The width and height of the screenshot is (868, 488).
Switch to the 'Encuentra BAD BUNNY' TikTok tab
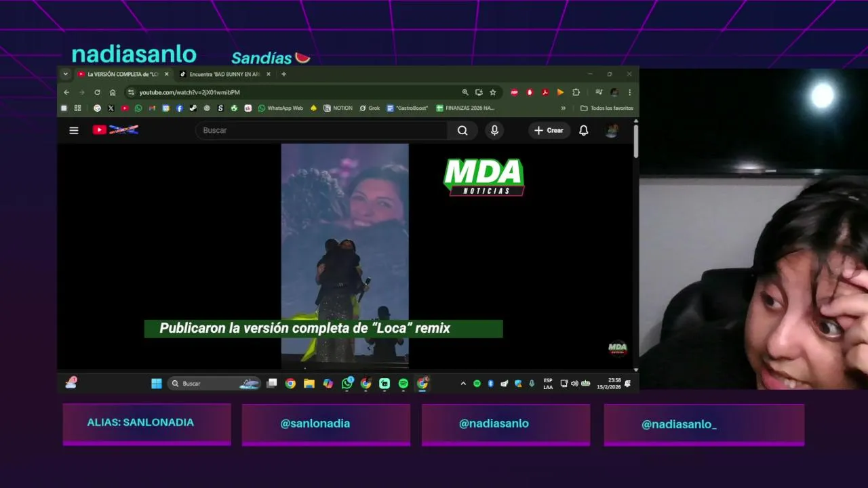[x=224, y=74]
